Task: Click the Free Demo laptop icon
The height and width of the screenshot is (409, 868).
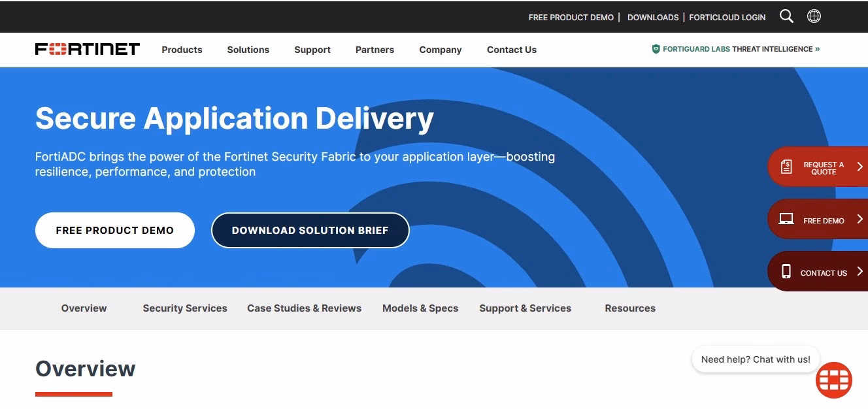Action: point(786,220)
